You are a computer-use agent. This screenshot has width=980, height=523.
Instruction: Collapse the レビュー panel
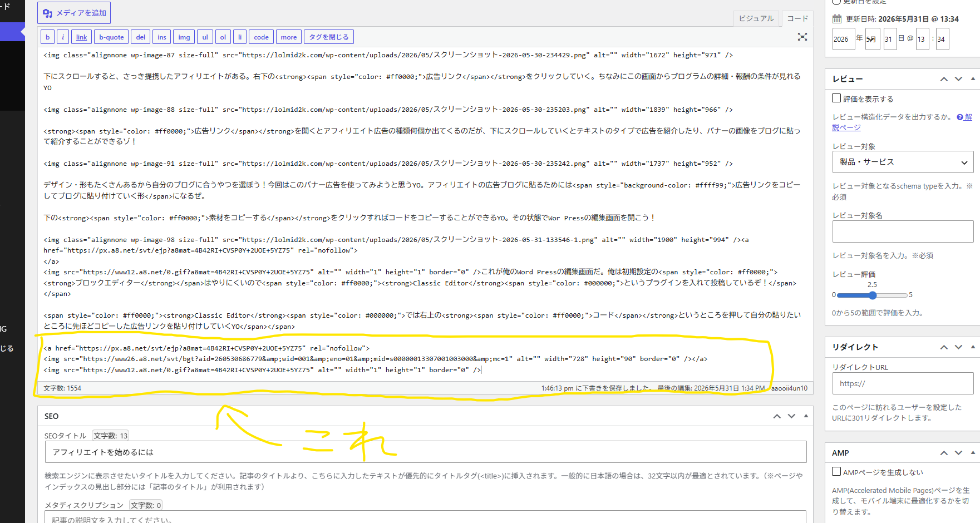click(973, 79)
